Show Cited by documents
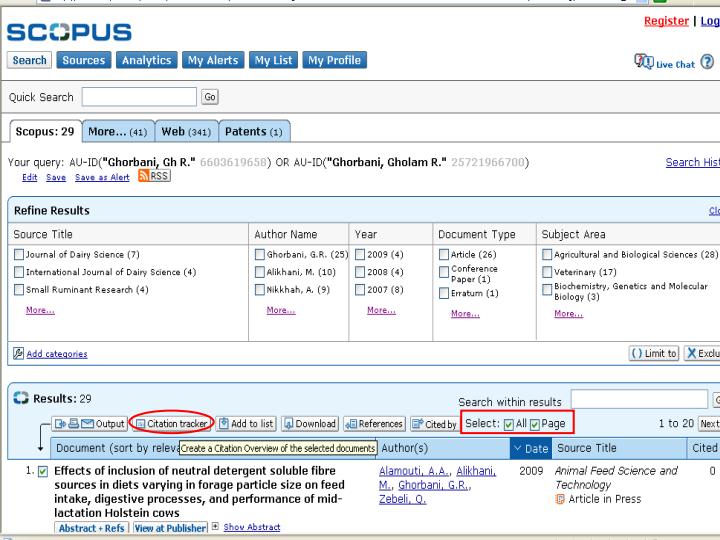 coord(434,424)
